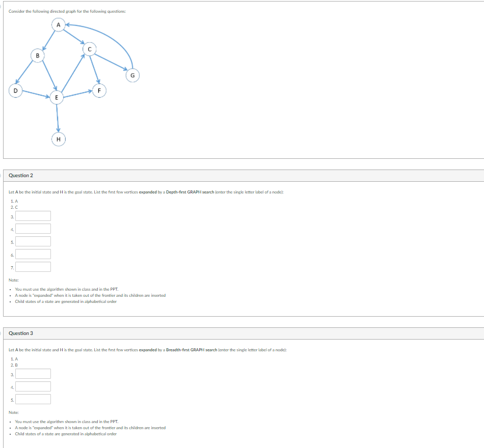
Task: Click answer box 5 under Question 3
Action: (x=33, y=399)
